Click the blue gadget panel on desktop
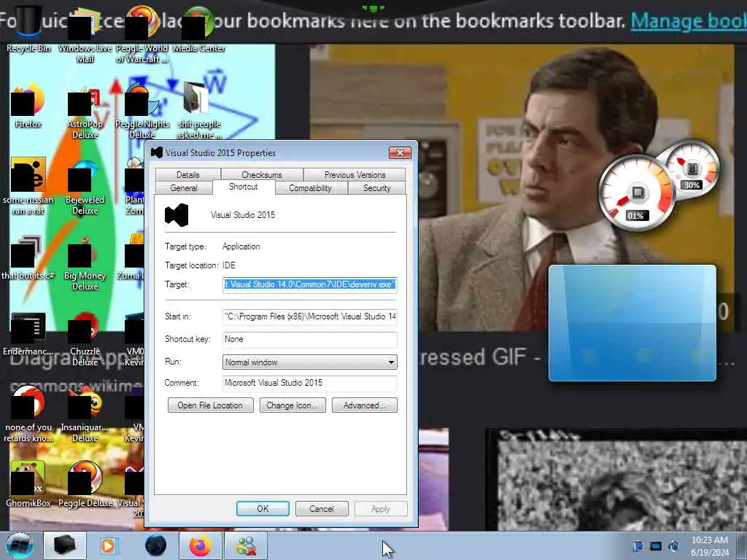The image size is (747, 560). [x=632, y=323]
